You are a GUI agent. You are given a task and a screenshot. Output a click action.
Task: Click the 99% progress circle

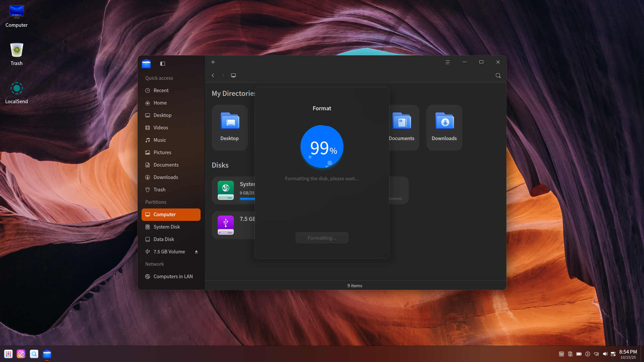coord(322,147)
